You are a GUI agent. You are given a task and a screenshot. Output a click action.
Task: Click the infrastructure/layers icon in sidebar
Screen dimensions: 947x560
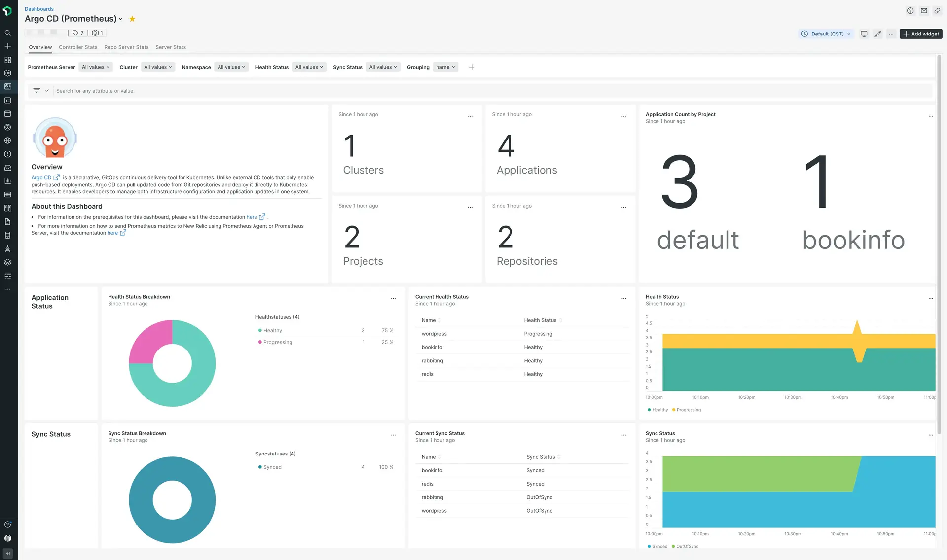click(x=8, y=262)
